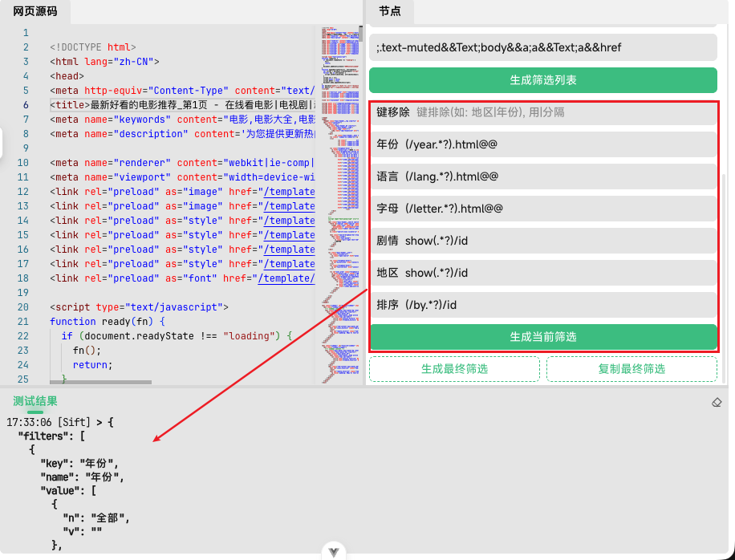
Task: Clear test results with the eraser icon
Action: tap(717, 402)
